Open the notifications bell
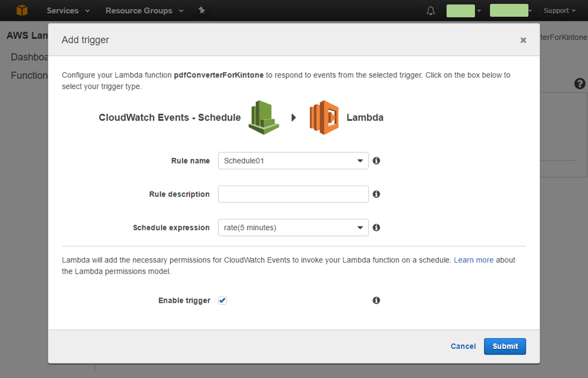This screenshot has width=588, height=378. click(431, 11)
